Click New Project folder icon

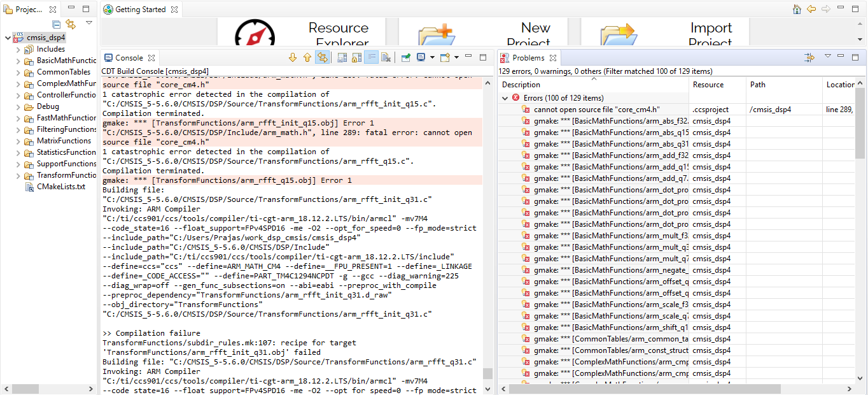[436, 34]
